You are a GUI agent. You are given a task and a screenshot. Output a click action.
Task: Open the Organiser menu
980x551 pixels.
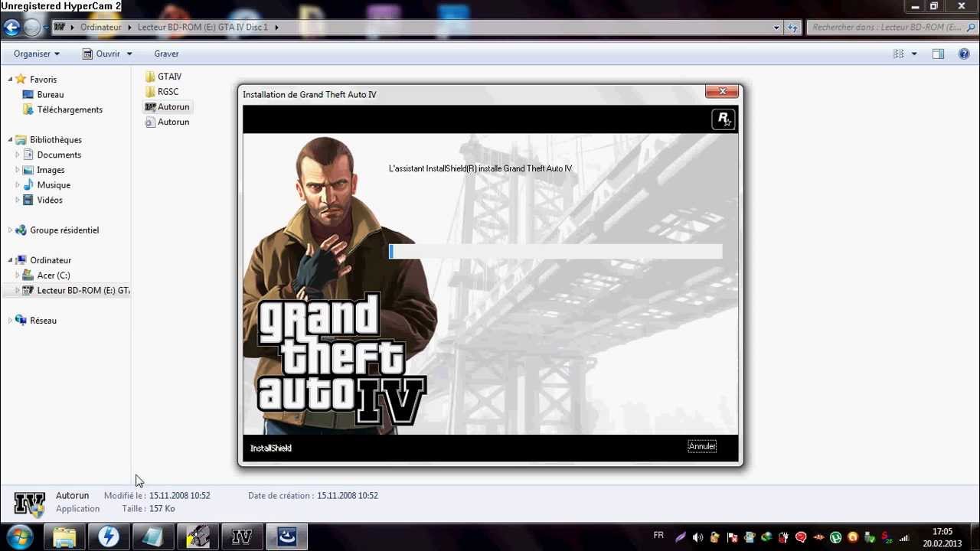click(37, 54)
